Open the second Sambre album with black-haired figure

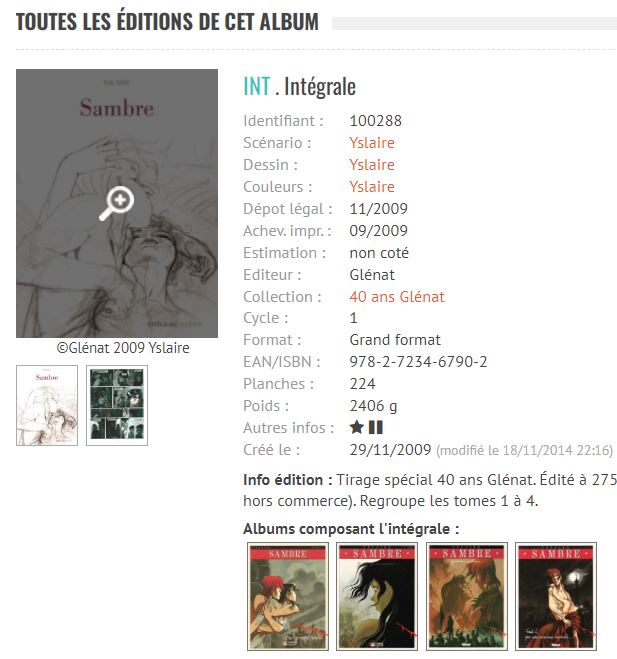pyautogui.click(x=377, y=596)
